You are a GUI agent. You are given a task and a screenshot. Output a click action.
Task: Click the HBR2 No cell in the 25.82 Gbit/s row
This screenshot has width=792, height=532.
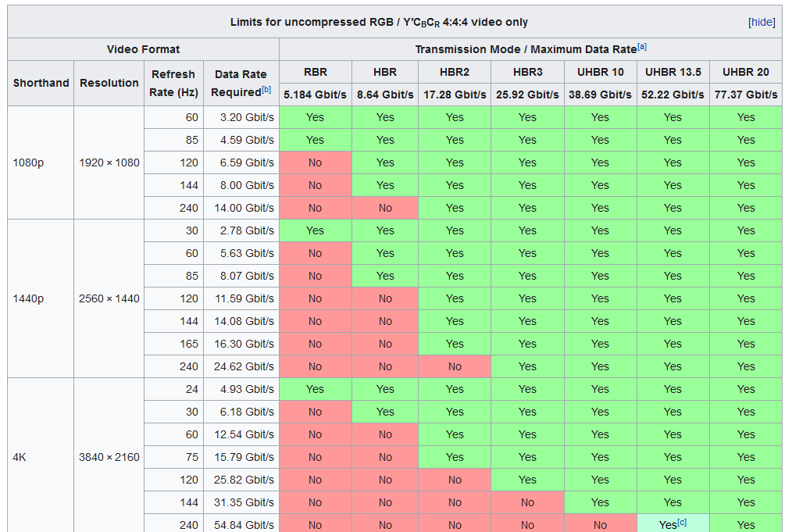click(455, 480)
